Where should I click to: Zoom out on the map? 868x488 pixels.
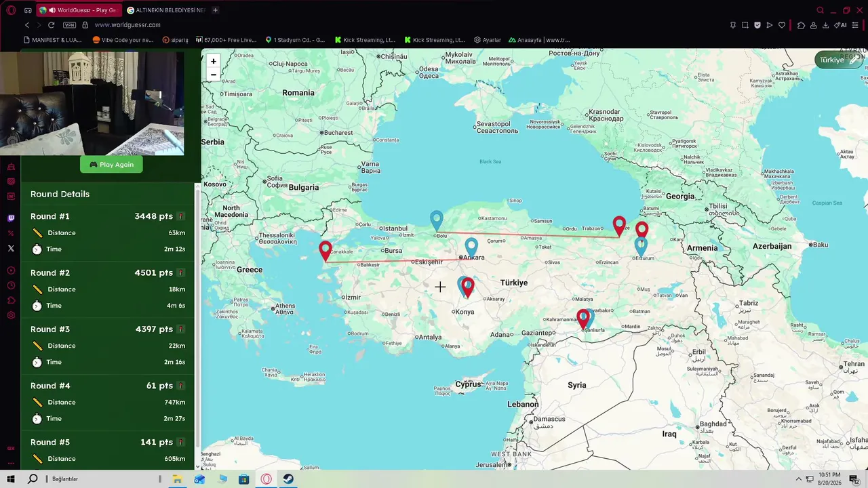tap(213, 75)
